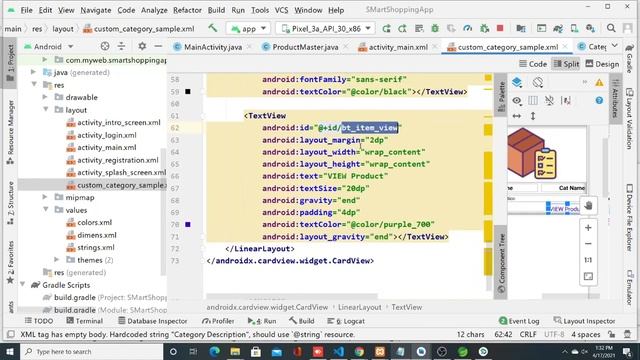Toggle View Options eye icon in preview
The height and width of the screenshot is (360, 640).
pyautogui.click(x=517, y=100)
